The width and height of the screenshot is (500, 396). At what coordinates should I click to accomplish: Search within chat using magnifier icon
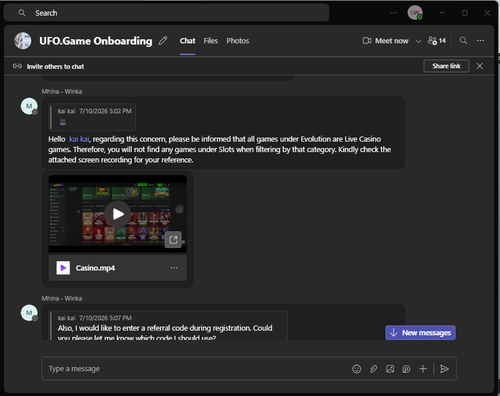click(463, 41)
